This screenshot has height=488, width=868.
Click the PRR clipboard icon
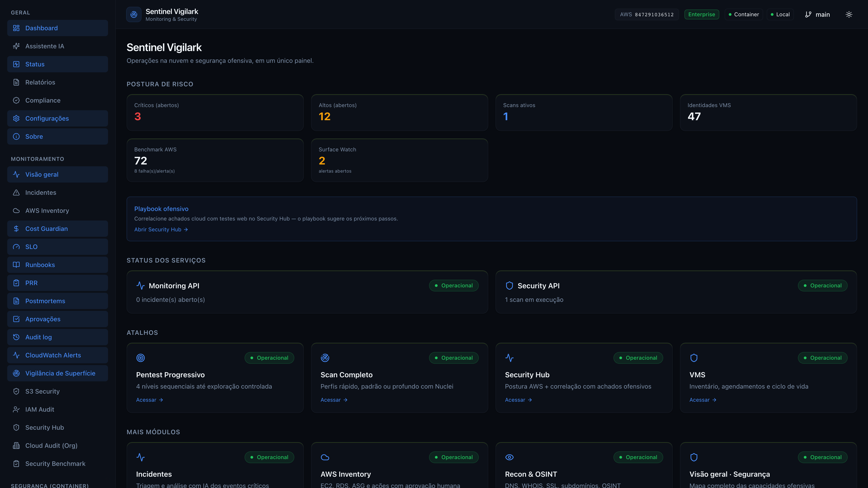[16, 283]
